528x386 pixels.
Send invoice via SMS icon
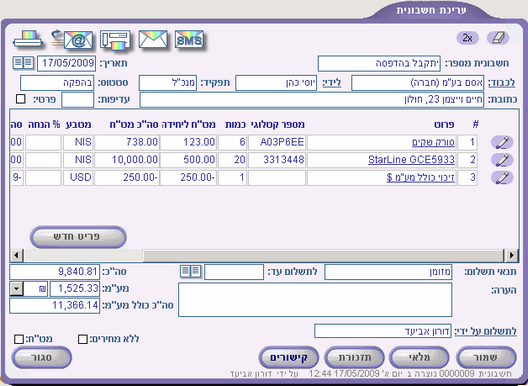click(189, 40)
